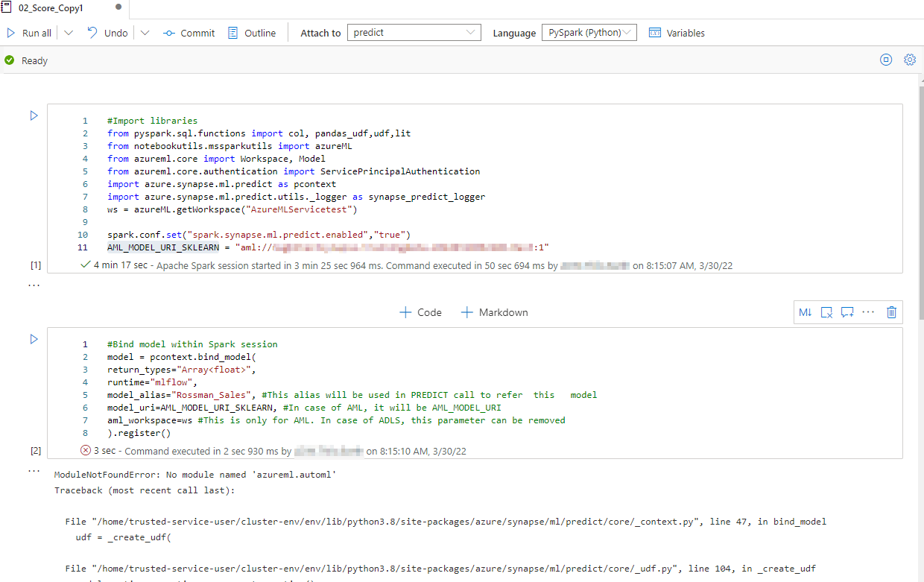Add a comment to the cell
The width and height of the screenshot is (924, 582).
[847, 312]
